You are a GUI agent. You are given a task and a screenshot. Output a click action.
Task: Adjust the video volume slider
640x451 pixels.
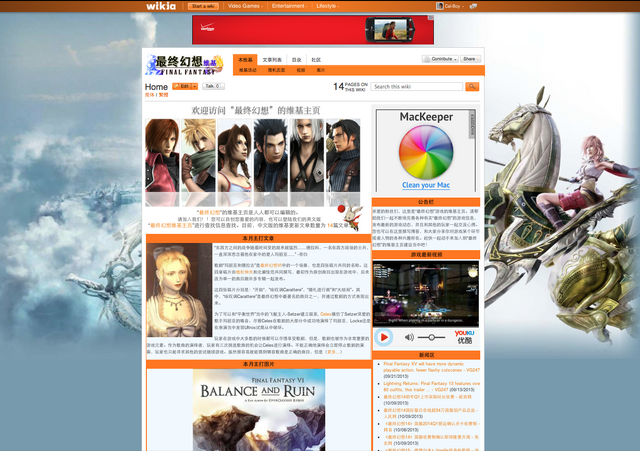(x=431, y=337)
